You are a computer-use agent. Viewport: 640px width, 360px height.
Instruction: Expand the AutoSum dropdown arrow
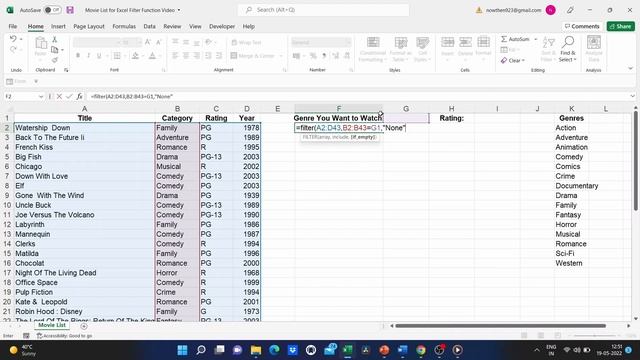[x=536, y=39]
